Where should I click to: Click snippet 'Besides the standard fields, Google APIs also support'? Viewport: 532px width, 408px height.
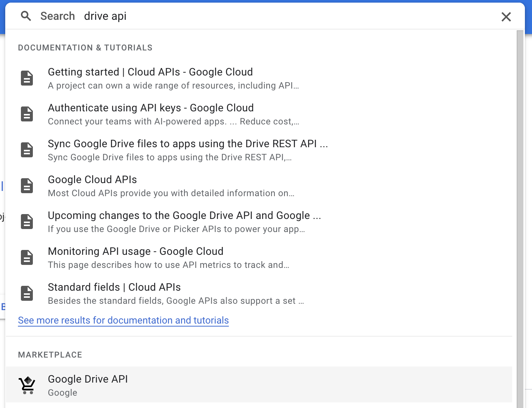(176, 301)
